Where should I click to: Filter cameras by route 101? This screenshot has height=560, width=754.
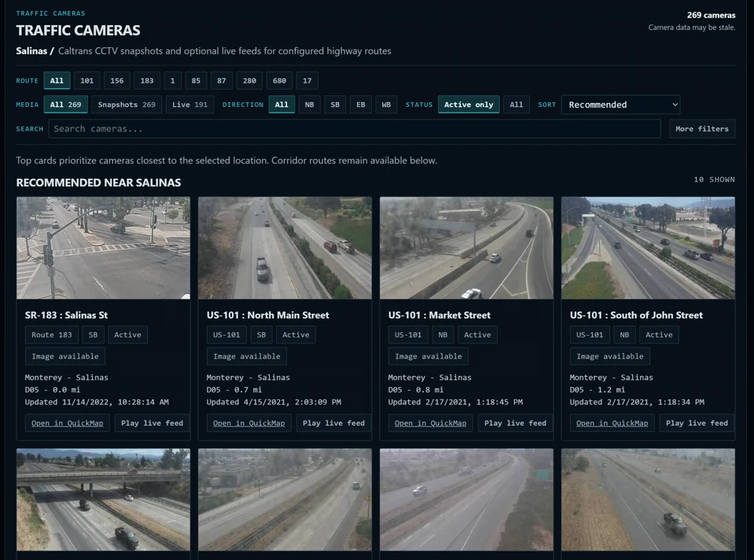tap(87, 80)
